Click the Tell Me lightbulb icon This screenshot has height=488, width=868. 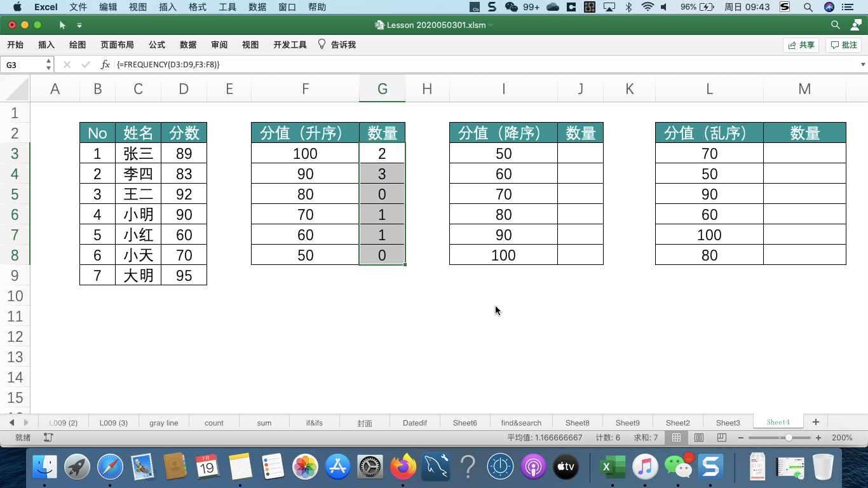322,44
